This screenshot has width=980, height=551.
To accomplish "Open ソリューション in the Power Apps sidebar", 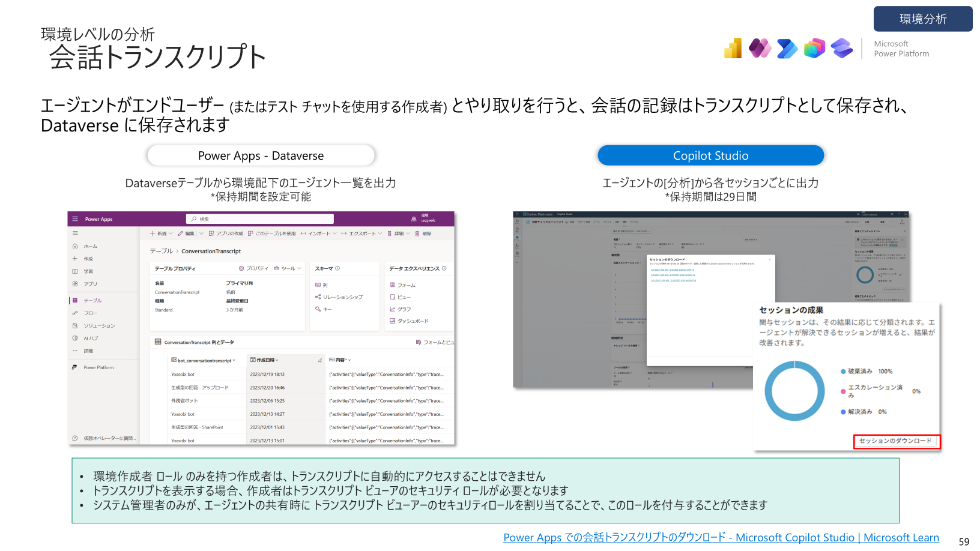I will point(94,325).
